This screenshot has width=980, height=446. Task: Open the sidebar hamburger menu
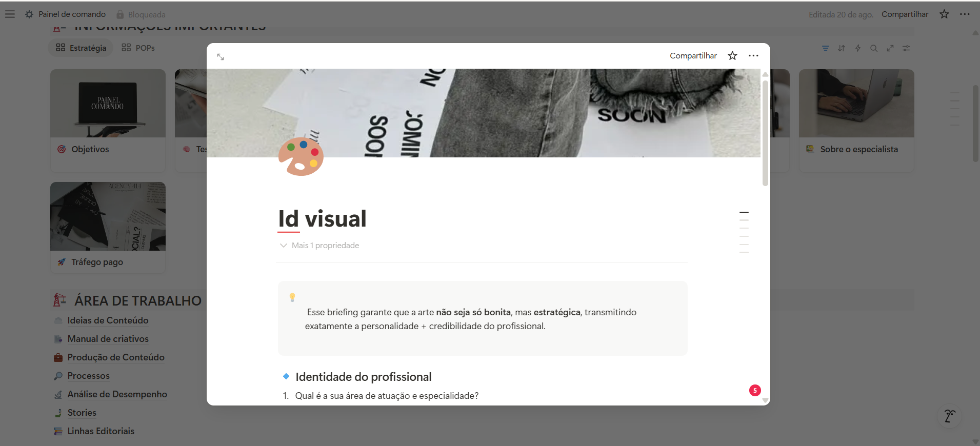tap(10, 14)
